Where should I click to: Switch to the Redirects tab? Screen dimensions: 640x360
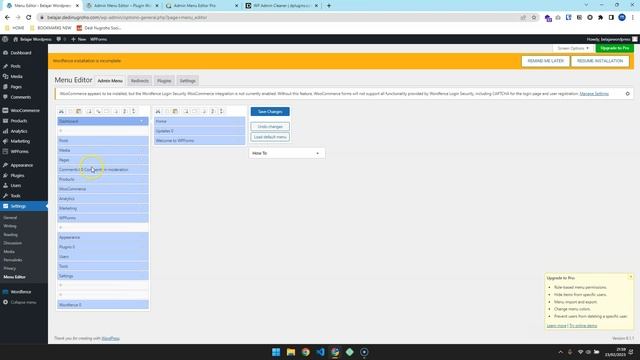(x=140, y=81)
